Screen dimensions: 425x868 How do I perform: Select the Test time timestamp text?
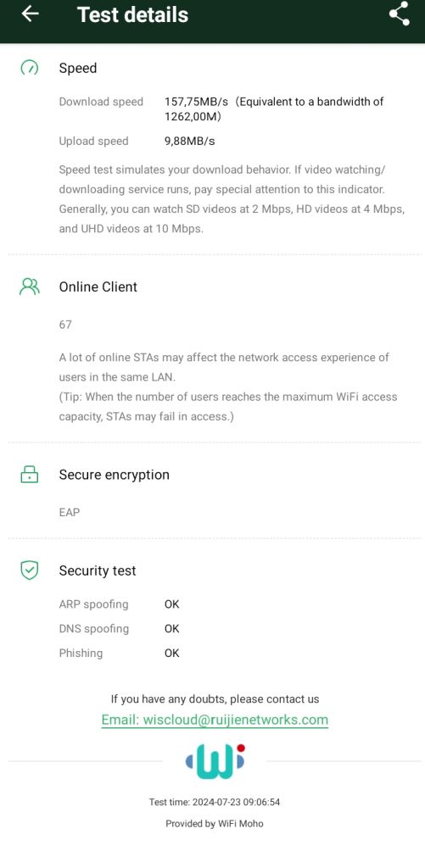[215, 802]
